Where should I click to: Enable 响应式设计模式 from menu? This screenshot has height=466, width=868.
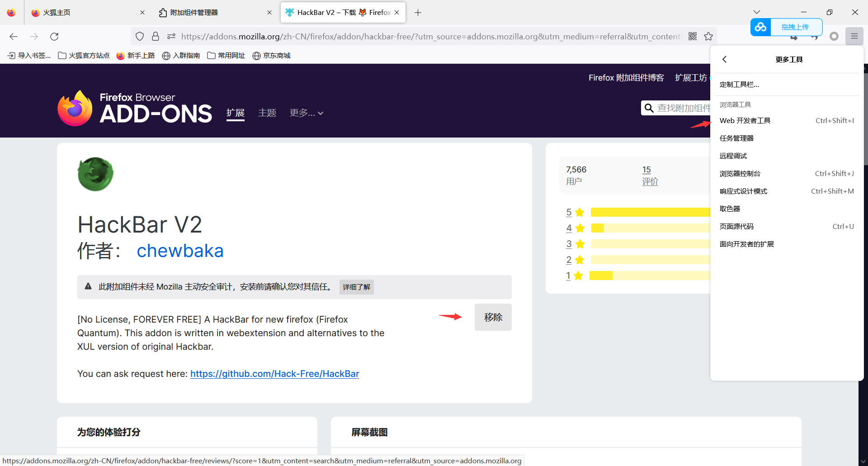[787, 191]
